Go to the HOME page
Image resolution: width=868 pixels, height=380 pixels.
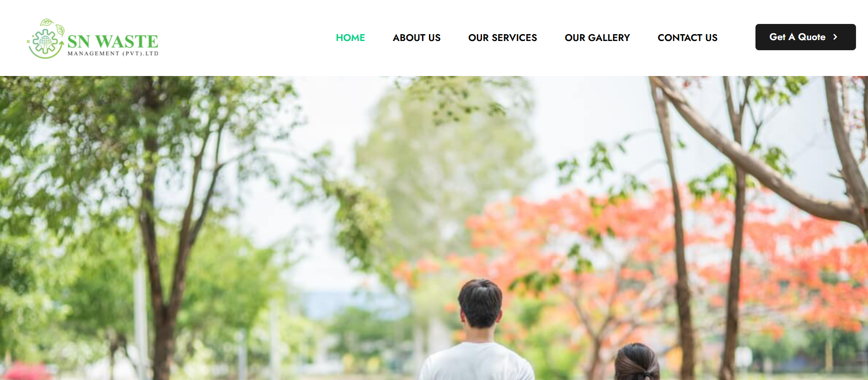click(351, 38)
